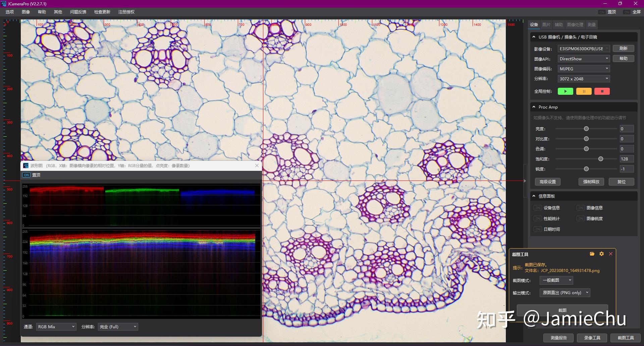
Task: Close the 波形图 waveform window
Action: click(x=257, y=165)
